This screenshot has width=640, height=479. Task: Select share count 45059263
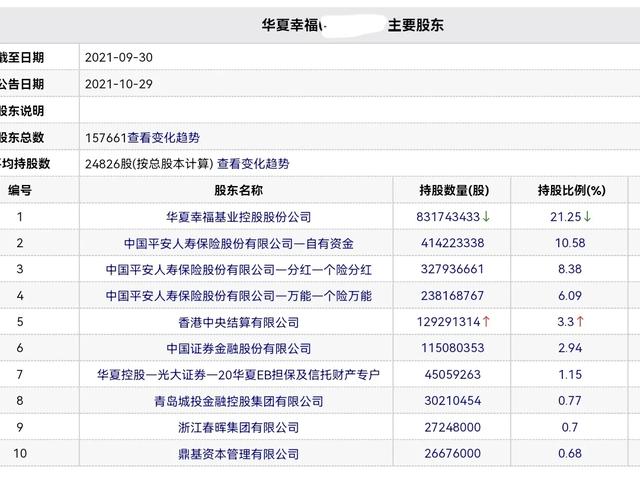pyautogui.click(x=453, y=375)
